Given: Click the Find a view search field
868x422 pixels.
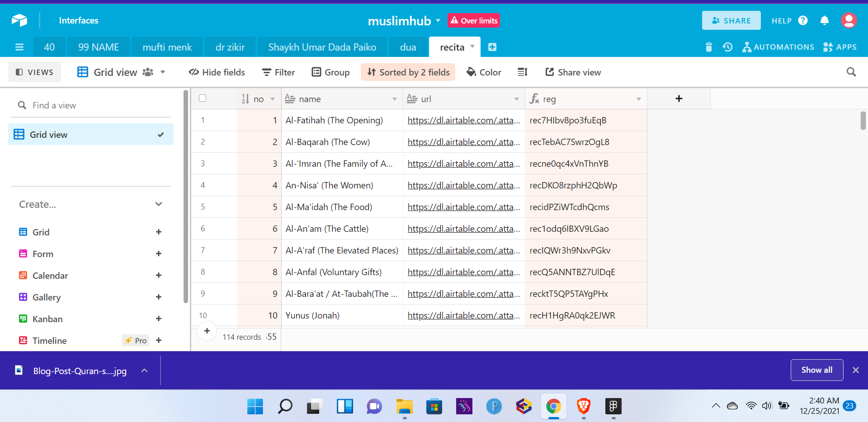Looking at the screenshot, I should pos(90,105).
